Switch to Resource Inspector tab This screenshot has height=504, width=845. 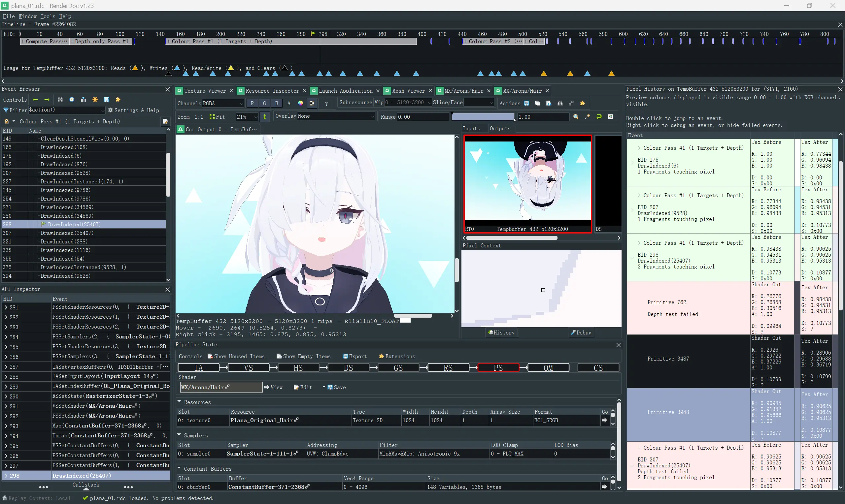[x=272, y=91]
